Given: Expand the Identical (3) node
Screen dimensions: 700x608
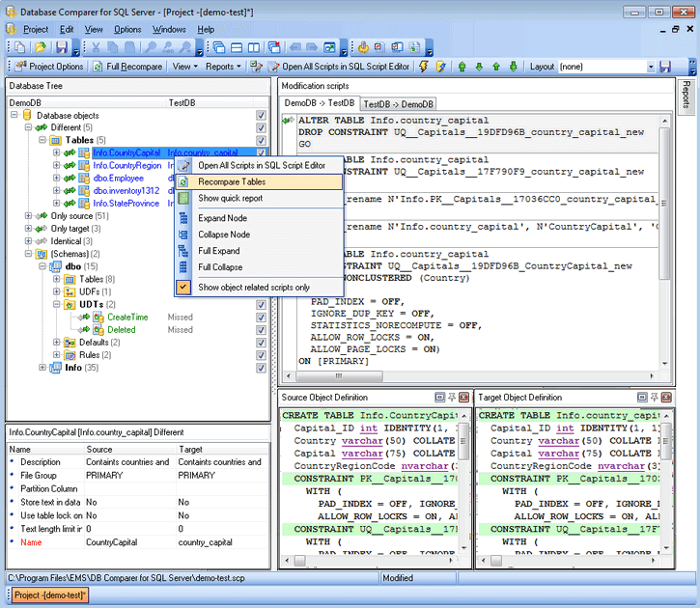Looking at the screenshot, I should (x=28, y=241).
